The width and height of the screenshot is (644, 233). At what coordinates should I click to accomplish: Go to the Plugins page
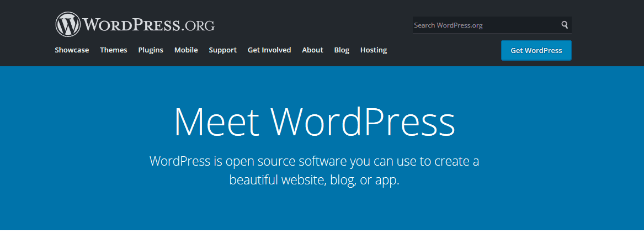151,50
